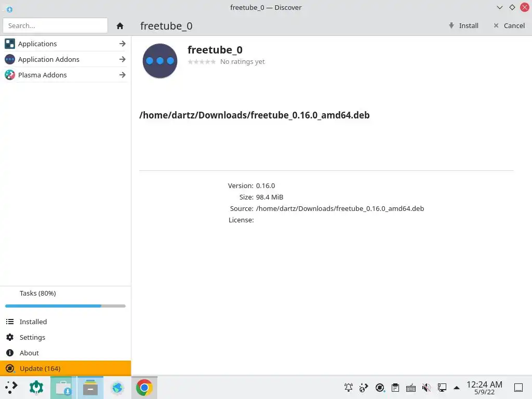
Task: Open the green gear app in taskbar
Action: [x=36, y=388]
